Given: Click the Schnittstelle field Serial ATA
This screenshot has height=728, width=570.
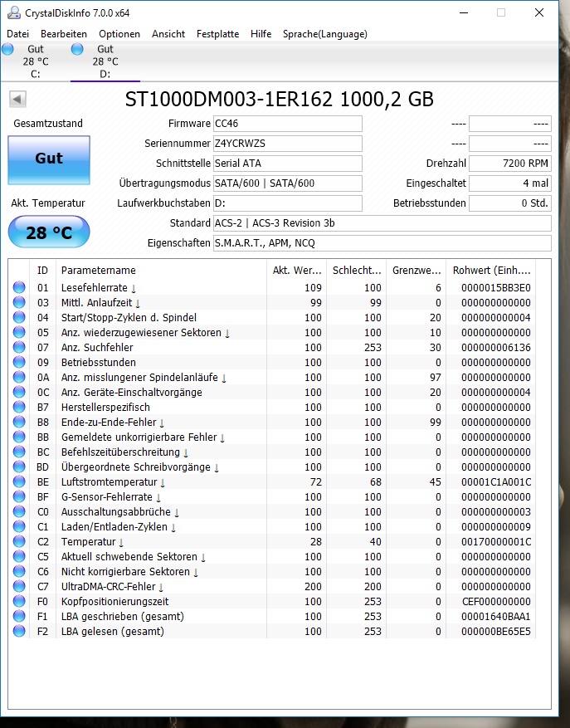Looking at the screenshot, I should (287, 164).
